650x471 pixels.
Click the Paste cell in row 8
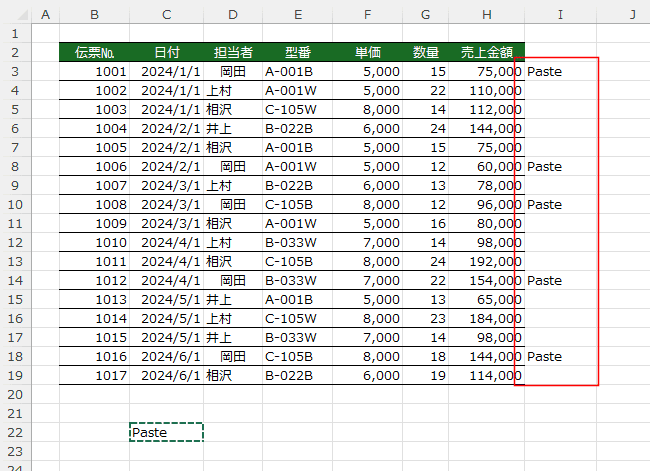[560, 167]
